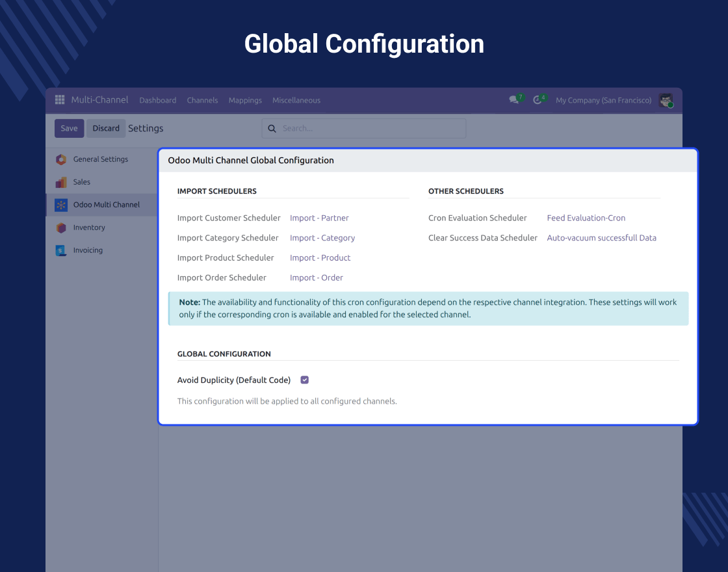This screenshot has height=572, width=728.
Task: Click the Odoo Multi Channel sidebar icon
Action: 61,205
